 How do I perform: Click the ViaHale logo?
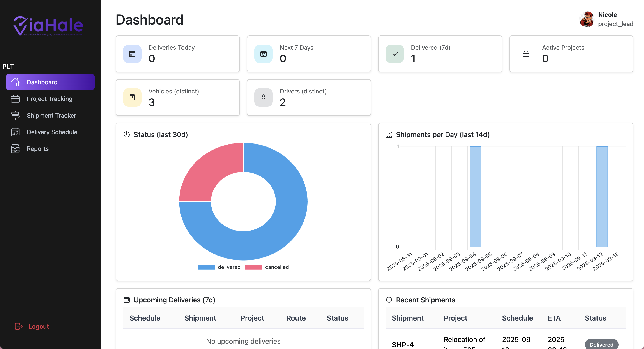coord(48,26)
